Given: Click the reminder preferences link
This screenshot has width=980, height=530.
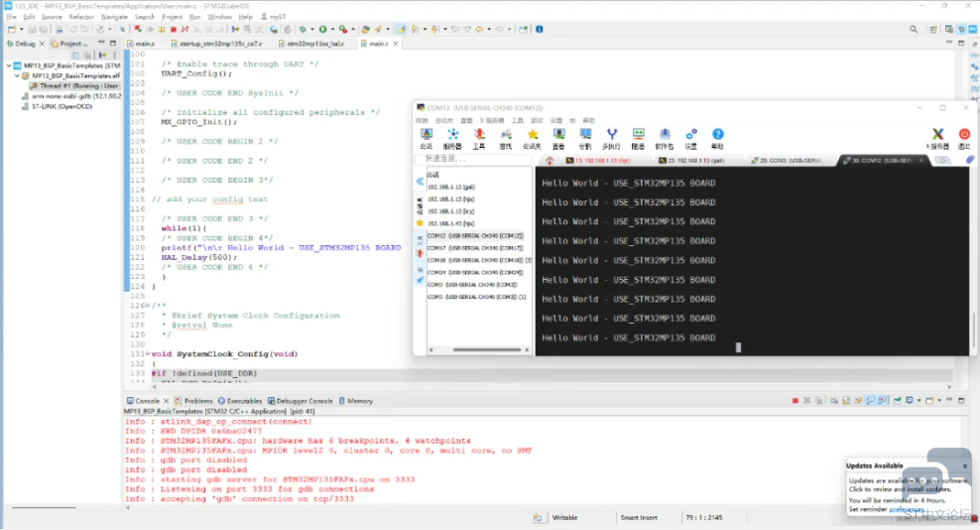Looking at the screenshot, I should click(x=907, y=509).
